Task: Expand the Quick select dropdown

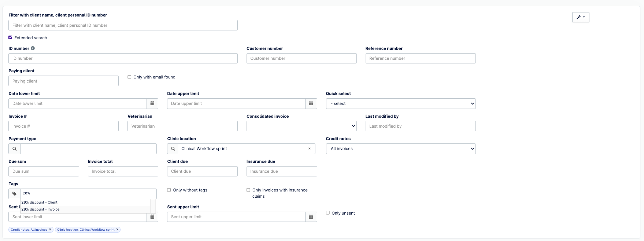Action: click(x=400, y=103)
